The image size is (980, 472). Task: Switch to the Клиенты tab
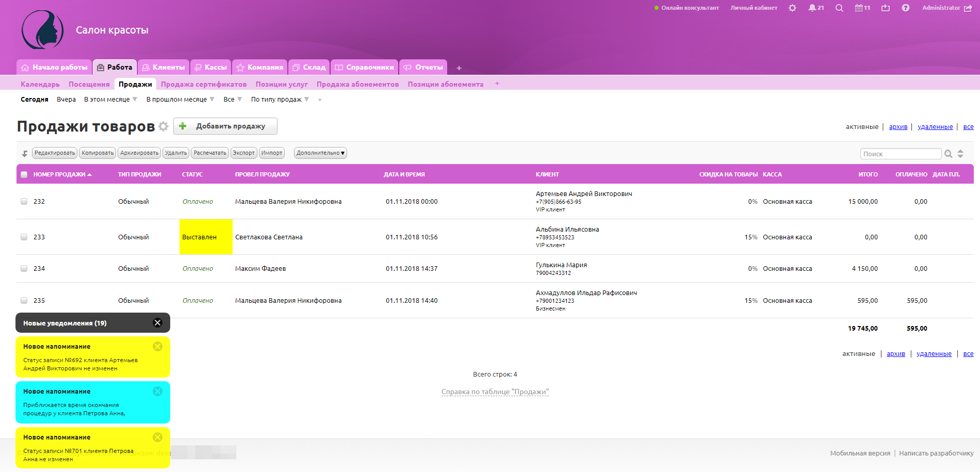(x=164, y=68)
